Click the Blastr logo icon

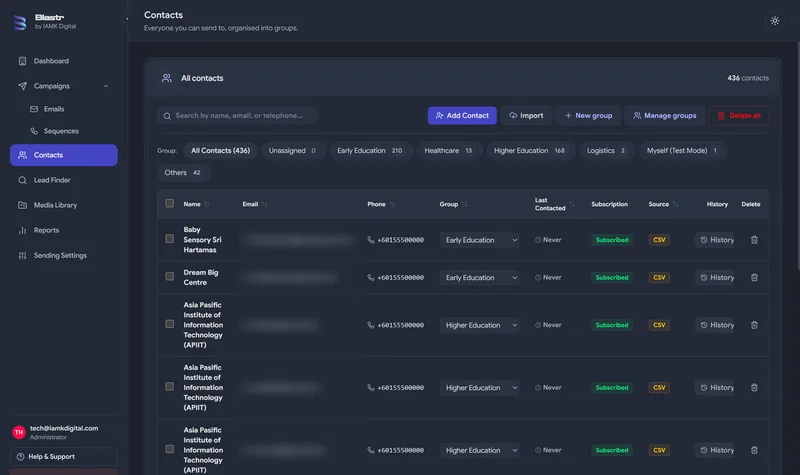[x=20, y=22]
